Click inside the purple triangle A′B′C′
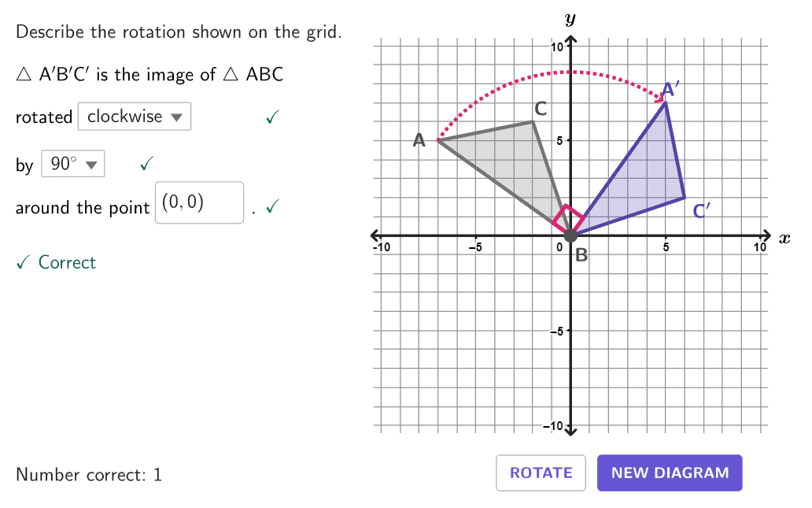This screenshot has height=508, width=812. pyautogui.click(x=645, y=177)
